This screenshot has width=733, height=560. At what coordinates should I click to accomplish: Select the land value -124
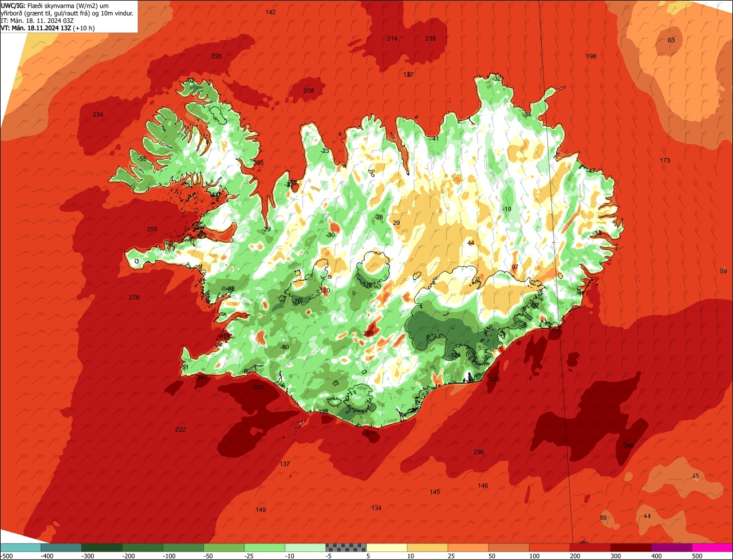coord(455,355)
